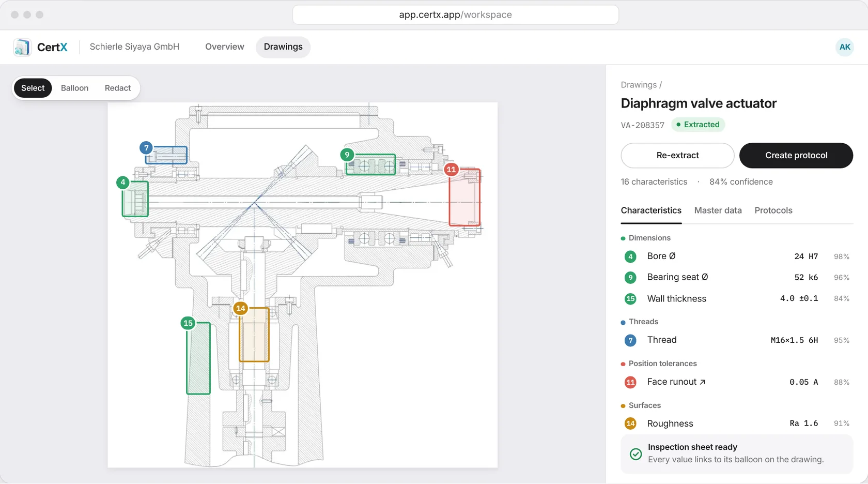Image resolution: width=868 pixels, height=484 pixels.
Task: Switch to the Master data tab
Action: click(x=718, y=210)
